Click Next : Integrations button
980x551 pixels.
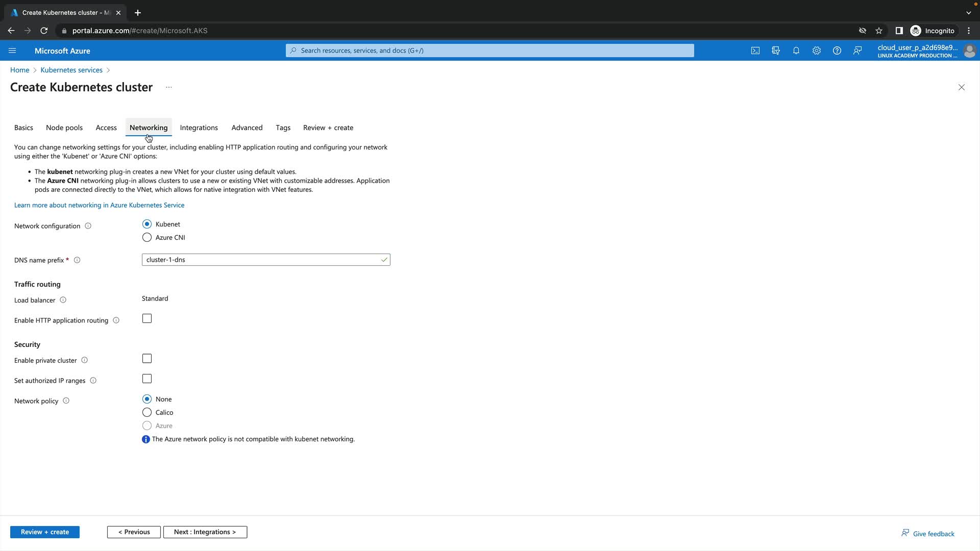(205, 532)
